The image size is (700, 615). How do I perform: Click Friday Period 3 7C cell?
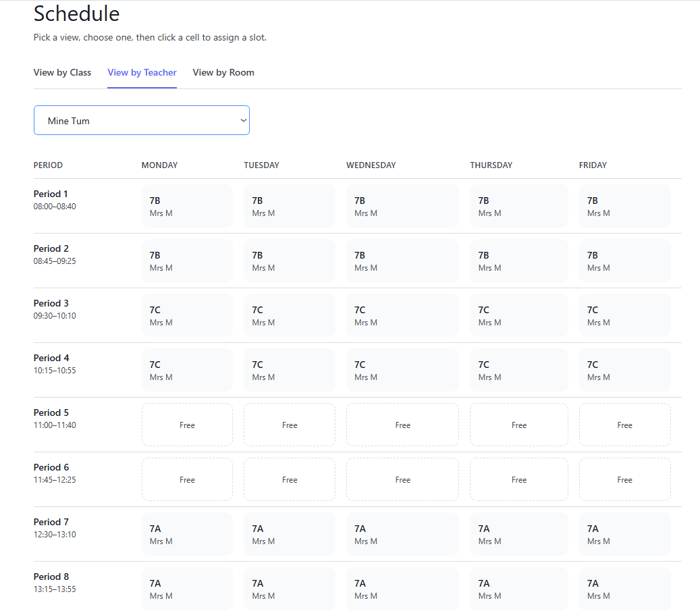[624, 315]
